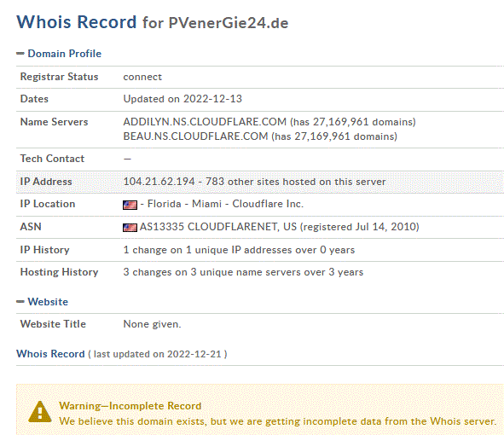
Task: Open ADDILYN.NS.CLOUDFLARE.COM name server link
Action: click(x=205, y=122)
